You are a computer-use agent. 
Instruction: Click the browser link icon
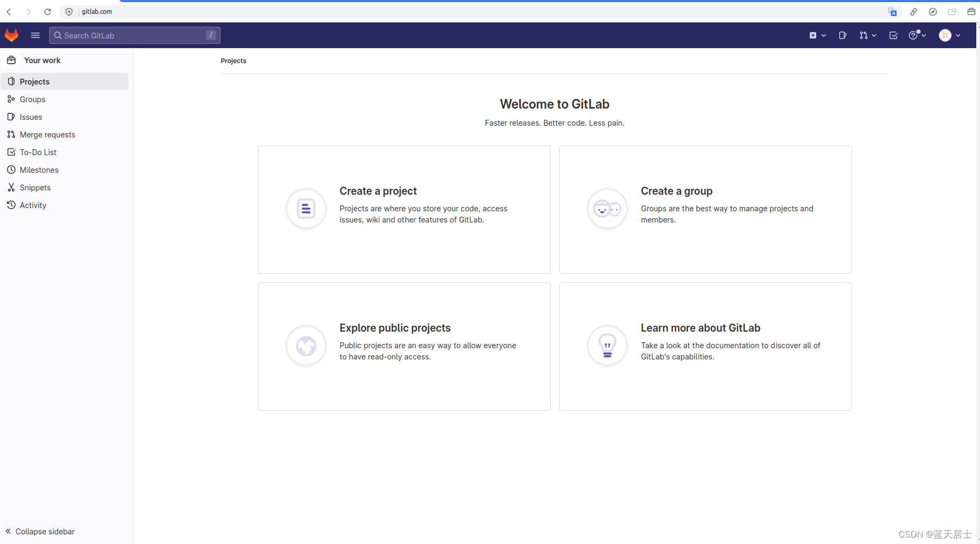pyautogui.click(x=914, y=12)
